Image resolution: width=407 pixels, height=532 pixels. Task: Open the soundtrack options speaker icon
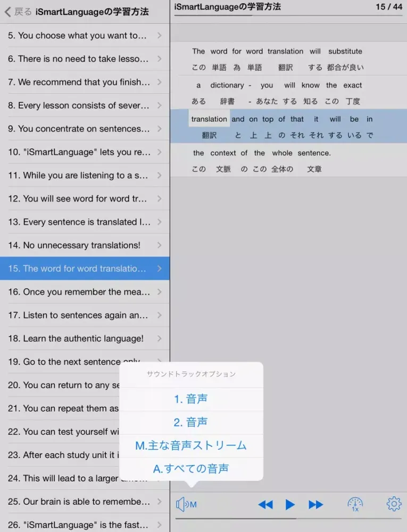(186, 504)
